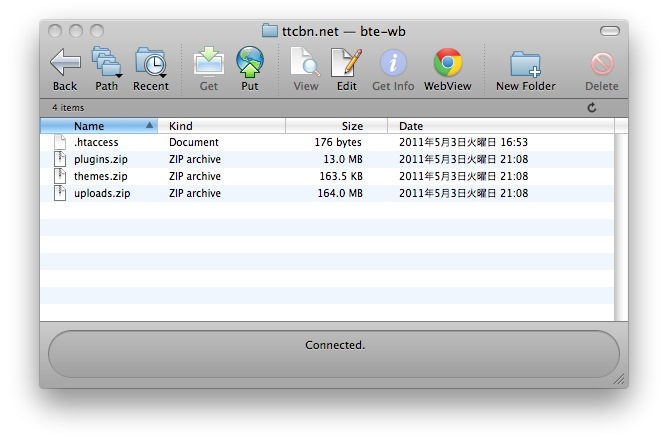
Task: Open the Recent folders dropdown
Action: 151,64
